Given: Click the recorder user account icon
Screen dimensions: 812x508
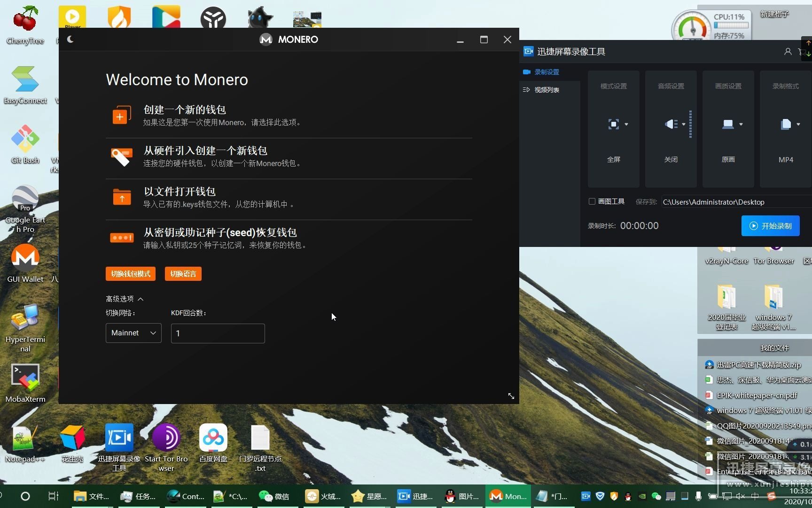Looking at the screenshot, I should coord(788,52).
